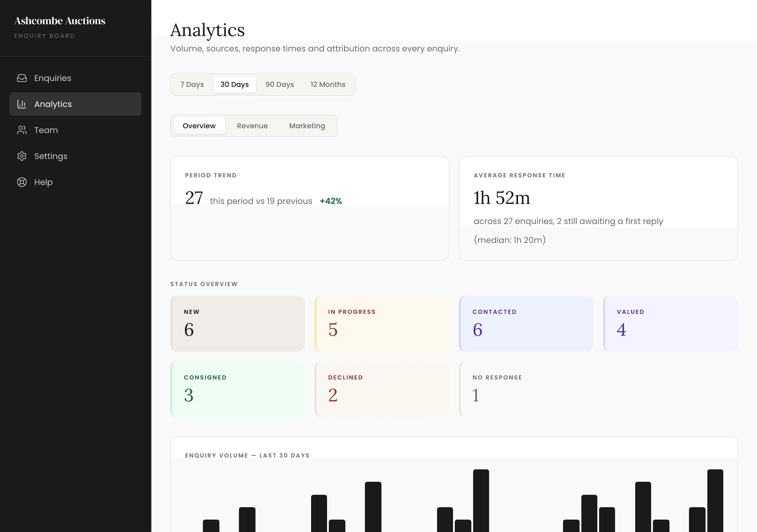Click the New status card
This screenshot has width=757, height=532.
click(238, 324)
